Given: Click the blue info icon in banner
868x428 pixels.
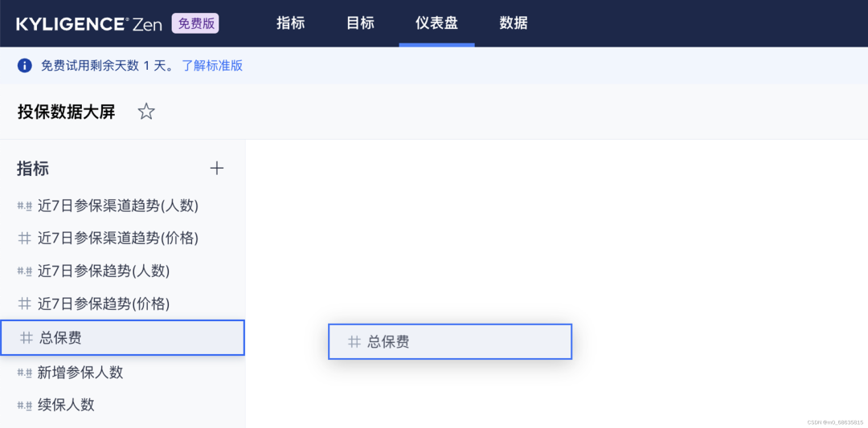Looking at the screenshot, I should [25, 66].
